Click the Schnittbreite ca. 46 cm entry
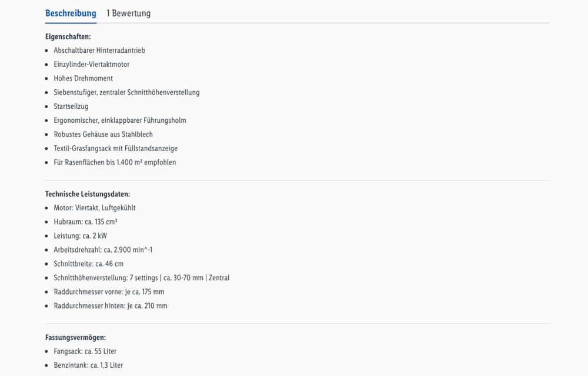Viewport: 588px width, 376px height. [89, 264]
